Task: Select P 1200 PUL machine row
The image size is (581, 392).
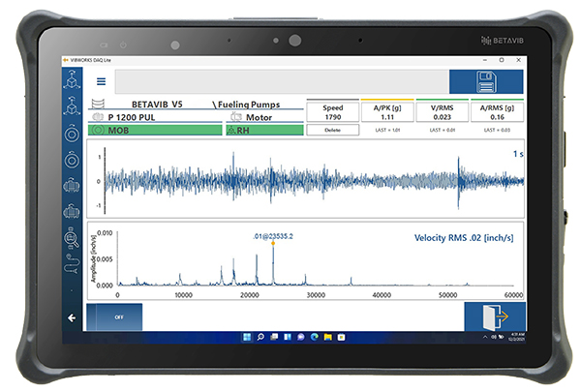Action: point(155,117)
